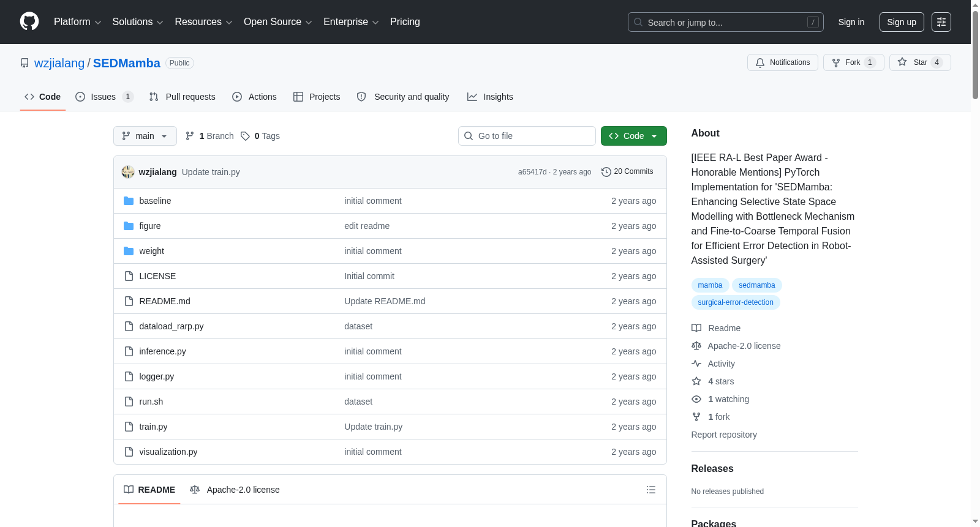Open the Actions tab

255,97
